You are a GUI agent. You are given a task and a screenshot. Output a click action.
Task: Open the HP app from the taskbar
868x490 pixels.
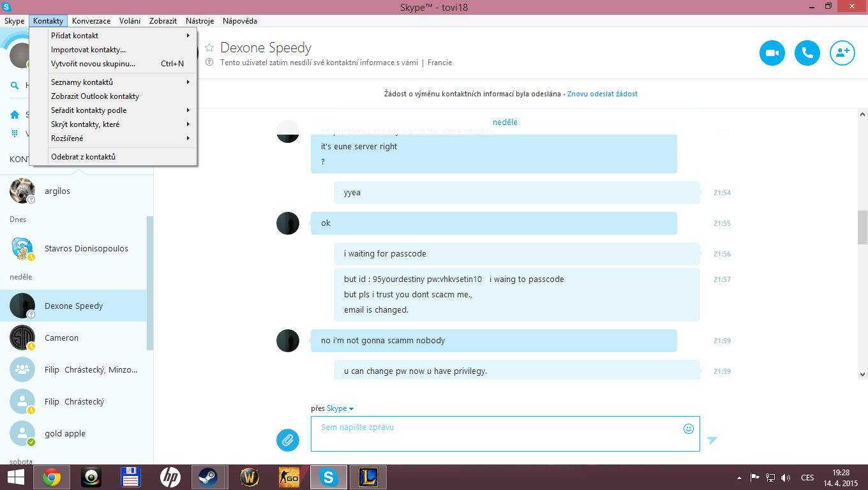coord(169,477)
